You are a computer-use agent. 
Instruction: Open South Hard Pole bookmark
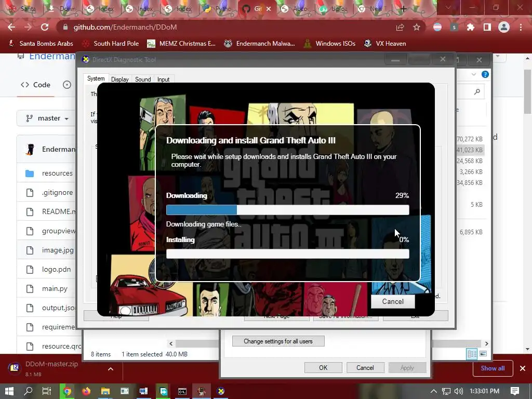pyautogui.click(x=111, y=44)
